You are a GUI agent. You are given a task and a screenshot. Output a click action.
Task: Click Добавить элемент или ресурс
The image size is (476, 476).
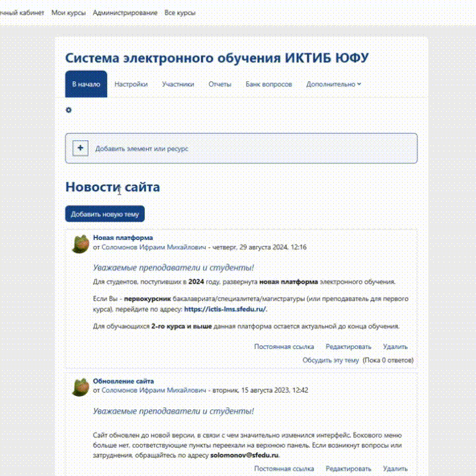[x=241, y=149]
